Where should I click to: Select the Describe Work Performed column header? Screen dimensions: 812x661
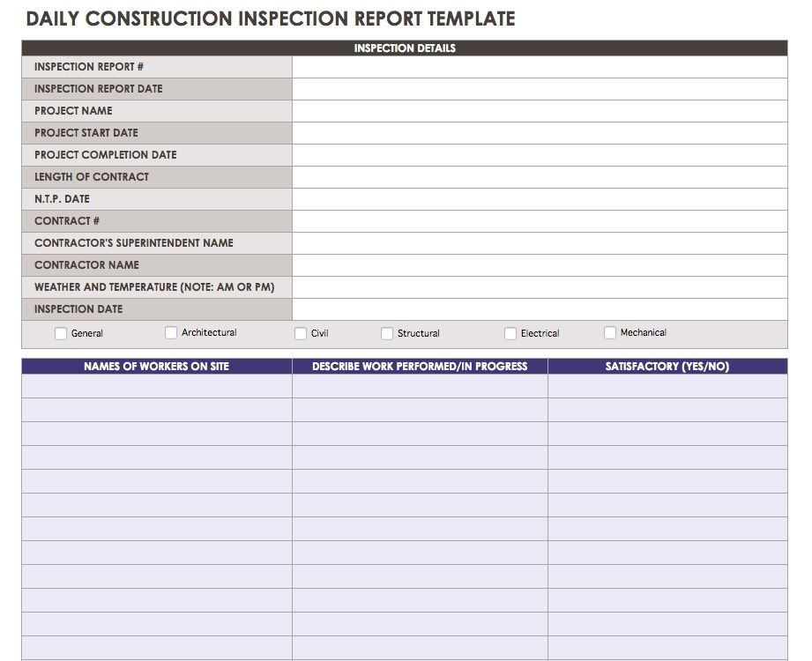420,367
